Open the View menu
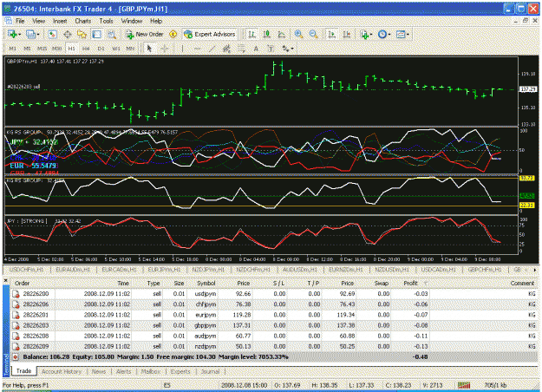This screenshot has width=542, height=392. (x=39, y=21)
